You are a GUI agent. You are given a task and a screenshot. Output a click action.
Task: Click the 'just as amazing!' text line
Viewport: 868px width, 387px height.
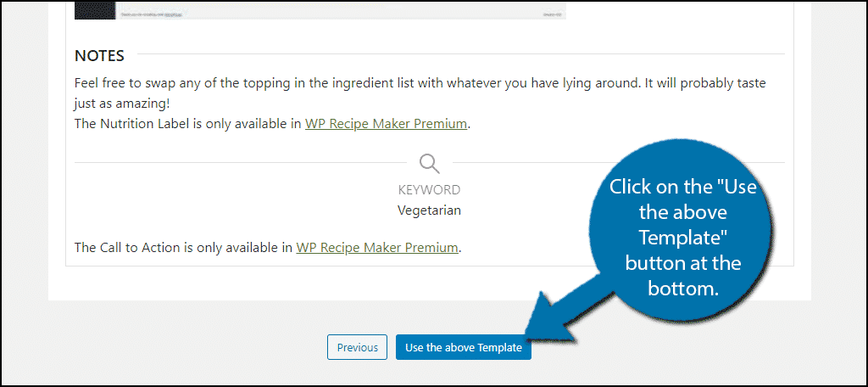click(x=122, y=104)
